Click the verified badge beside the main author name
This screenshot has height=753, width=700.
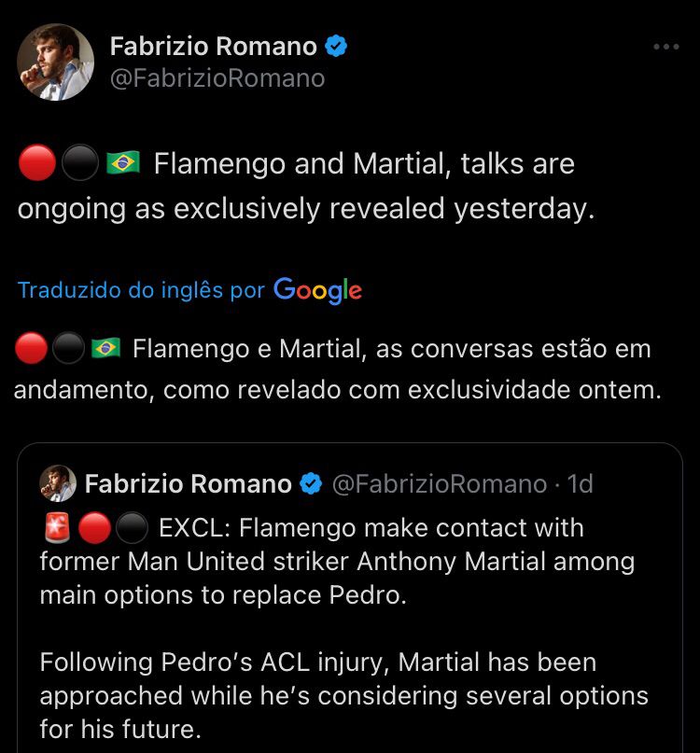(336, 46)
